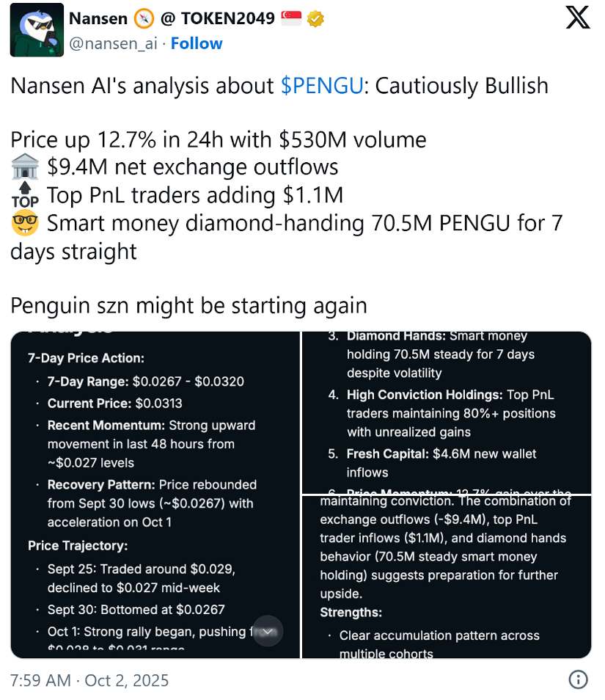Click the nerd face emoji
Viewport: 605px width, 700px height.
25,223
